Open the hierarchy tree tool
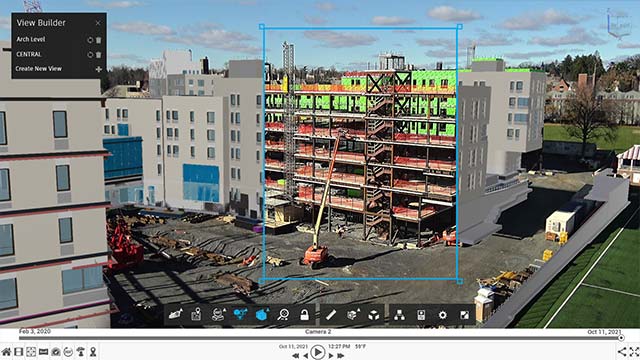This screenshot has width=640, height=360. tap(400, 315)
